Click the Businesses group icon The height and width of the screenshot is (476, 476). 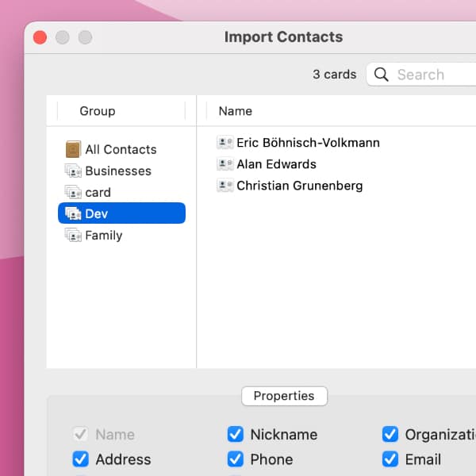pos(73,171)
